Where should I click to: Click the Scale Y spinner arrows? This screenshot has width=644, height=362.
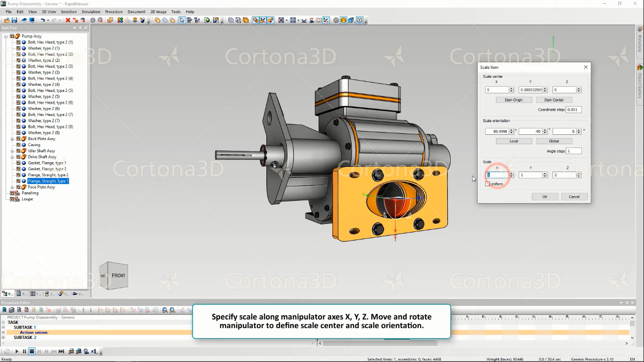point(545,175)
